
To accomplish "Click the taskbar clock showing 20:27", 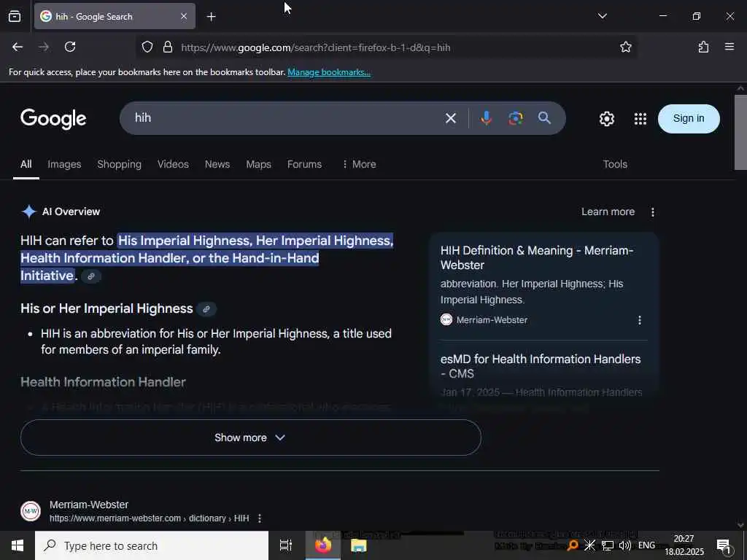I will pyautogui.click(x=684, y=545).
